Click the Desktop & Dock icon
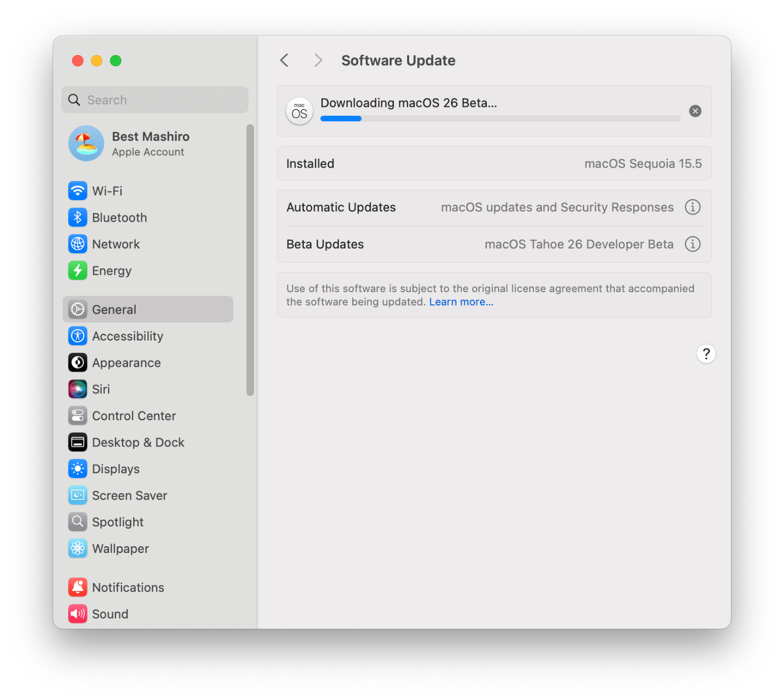The height and width of the screenshot is (699, 784). pyautogui.click(x=78, y=442)
